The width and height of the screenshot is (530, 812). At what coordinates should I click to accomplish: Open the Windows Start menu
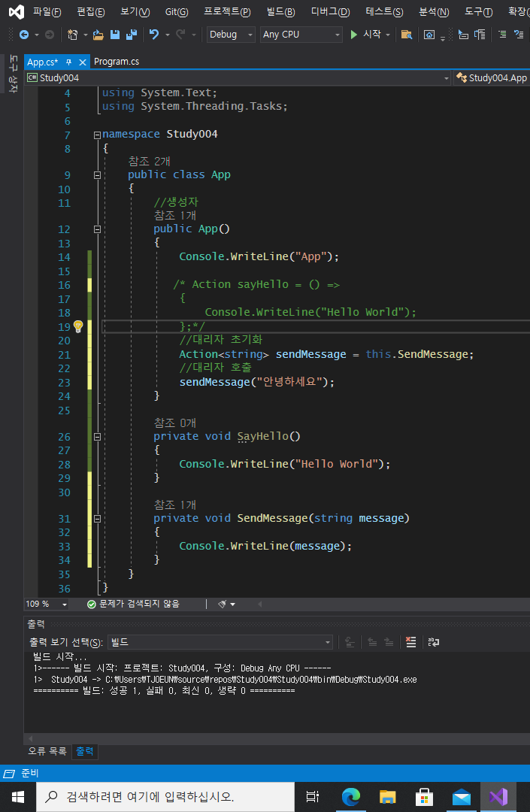coord(18,797)
